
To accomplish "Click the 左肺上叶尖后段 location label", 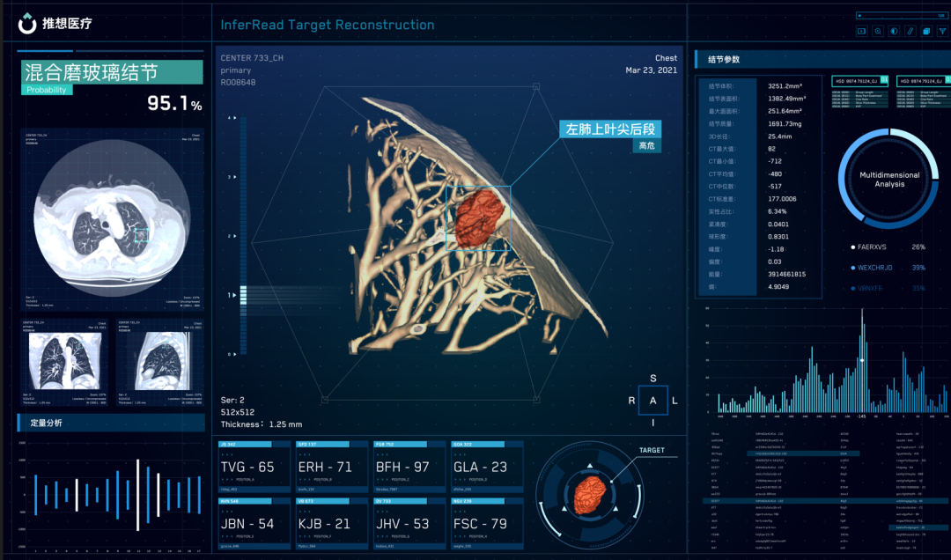I will 610,129.
